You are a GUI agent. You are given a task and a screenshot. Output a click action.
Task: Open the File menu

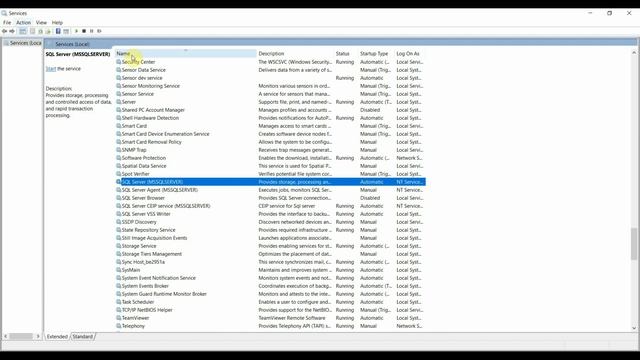pyautogui.click(x=7, y=22)
